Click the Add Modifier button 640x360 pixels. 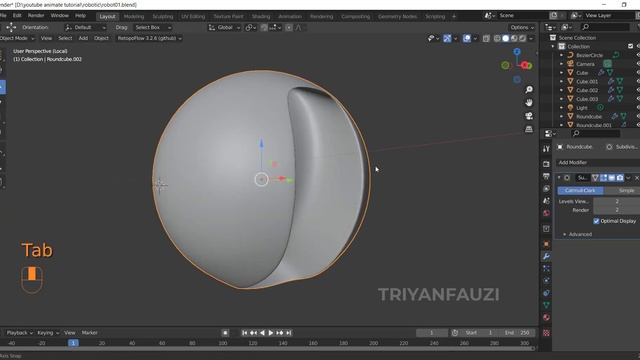point(598,162)
